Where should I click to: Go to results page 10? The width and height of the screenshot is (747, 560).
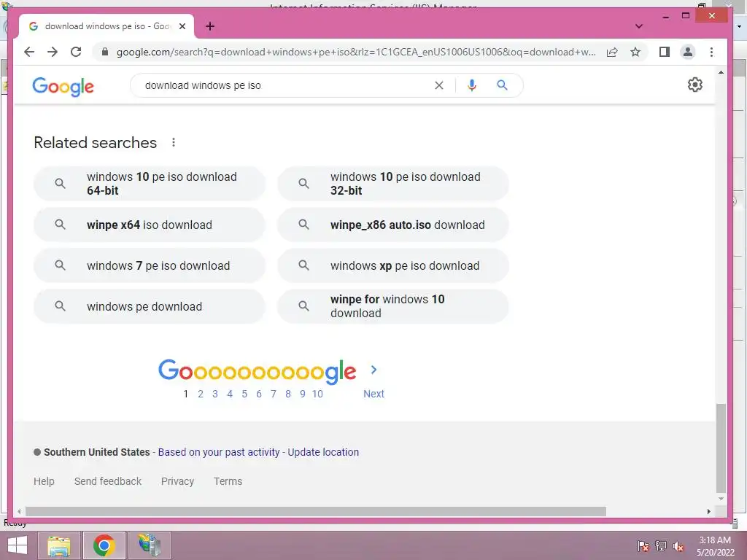317,394
